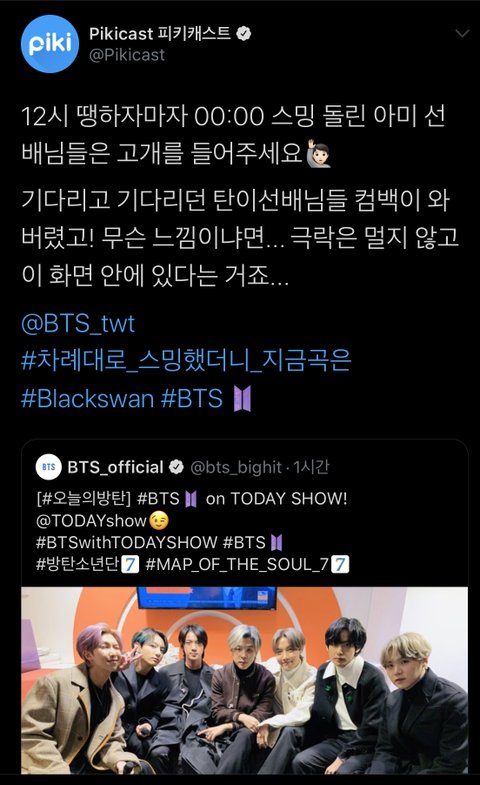Open the #Blackswan hashtag
Viewport: 480px width, 785px height.
[x=87, y=399]
